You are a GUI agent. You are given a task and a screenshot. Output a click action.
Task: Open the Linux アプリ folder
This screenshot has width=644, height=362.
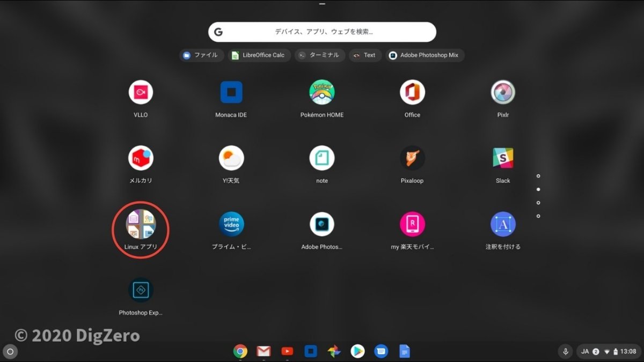point(141,224)
